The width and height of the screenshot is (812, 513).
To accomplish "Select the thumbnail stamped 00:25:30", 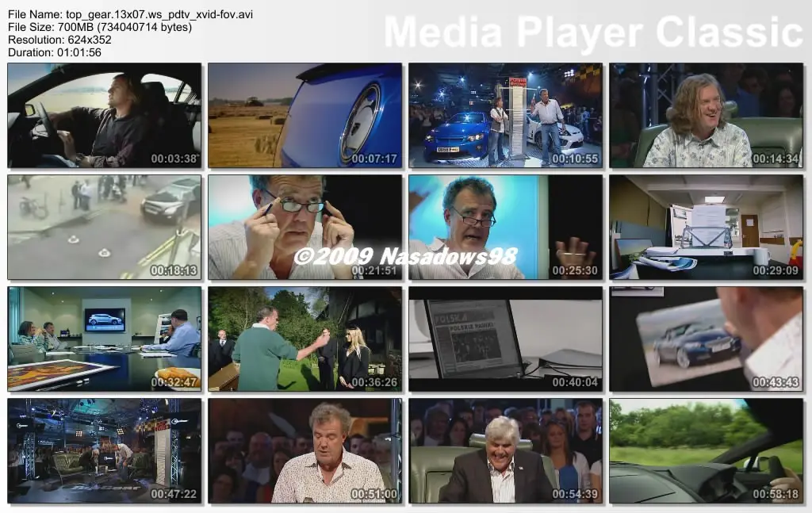I will [x=505, y=228].
